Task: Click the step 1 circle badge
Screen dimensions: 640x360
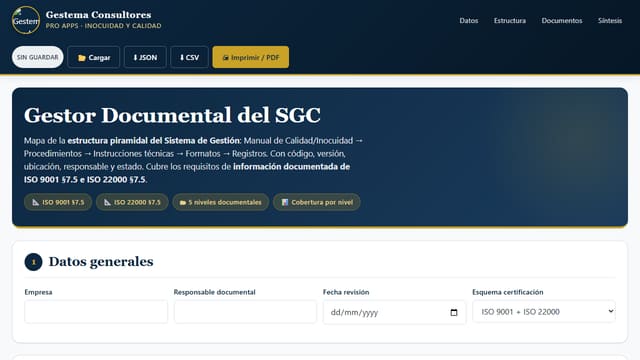Action: tap(33, 262)
